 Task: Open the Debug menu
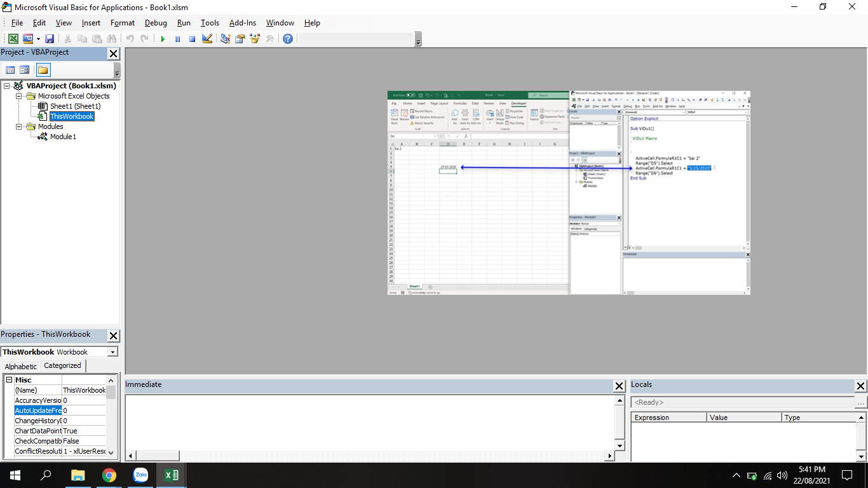point(156,23)
